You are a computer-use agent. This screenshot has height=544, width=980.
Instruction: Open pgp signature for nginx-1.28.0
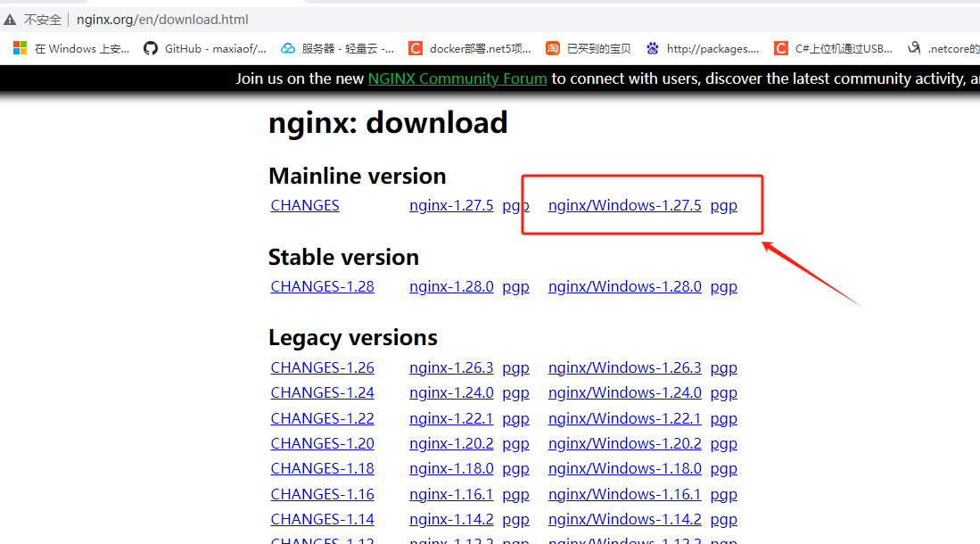tap(515, 288)
